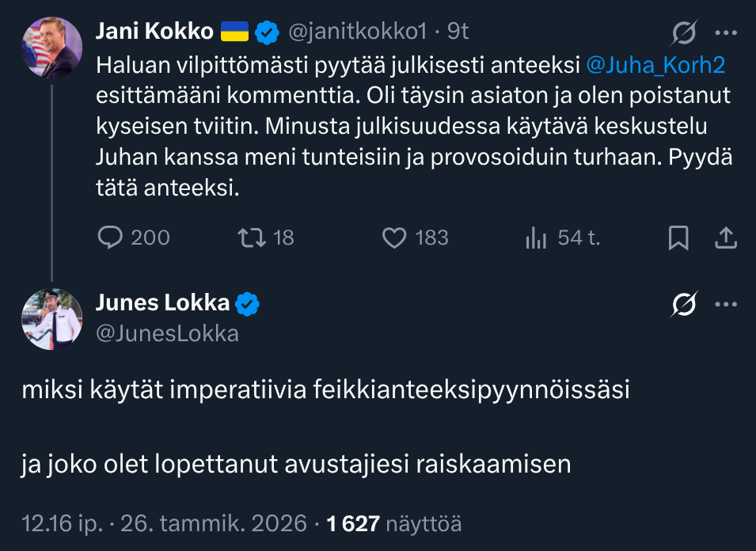
Task: Click the @JunesLokka handle
Action: point(167,334)
